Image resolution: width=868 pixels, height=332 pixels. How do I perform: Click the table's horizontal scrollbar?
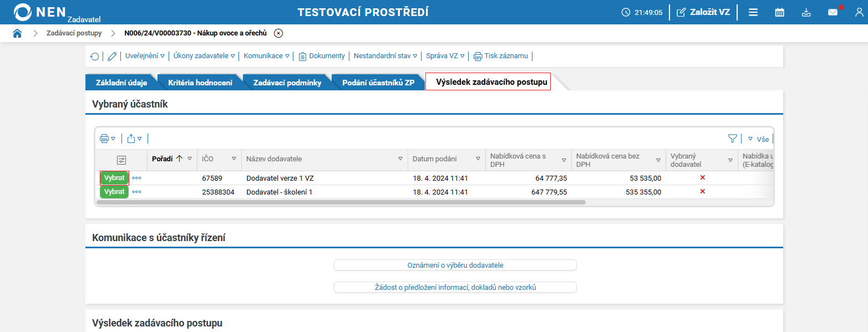tap(341, 202)
